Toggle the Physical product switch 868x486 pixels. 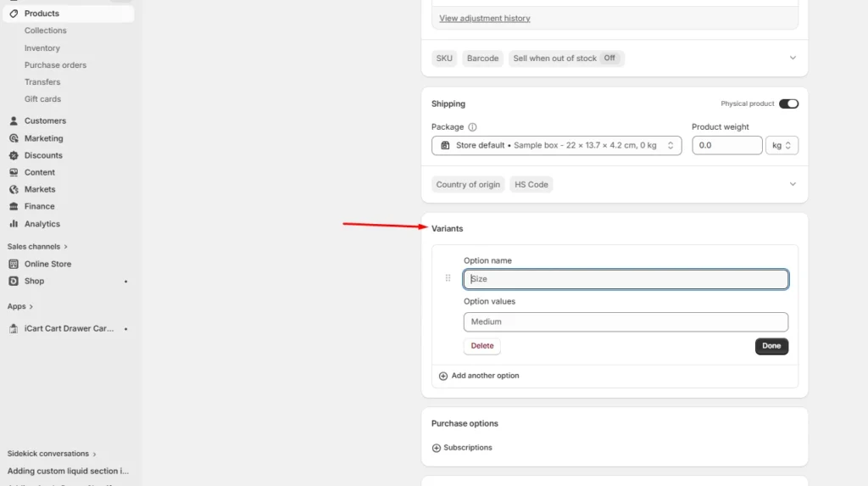pyautogui.click(x=788, y=103)
